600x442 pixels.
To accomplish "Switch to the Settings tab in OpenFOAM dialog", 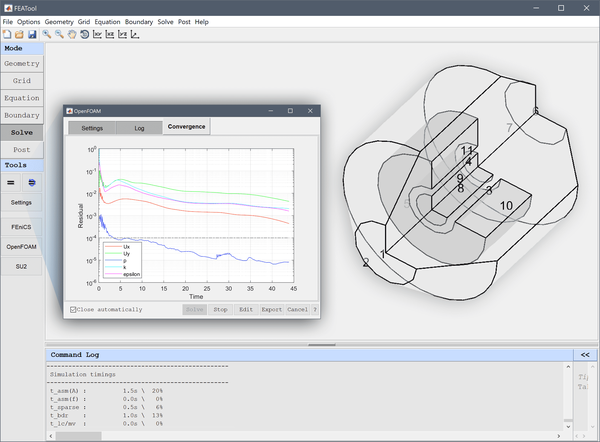I will pyautogui.click(x=92, y=128).
